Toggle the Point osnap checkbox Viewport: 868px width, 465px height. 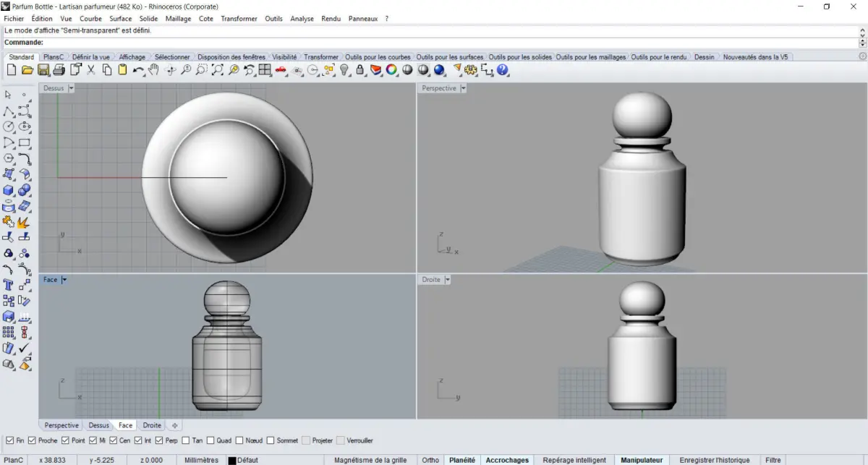[65, 440]
